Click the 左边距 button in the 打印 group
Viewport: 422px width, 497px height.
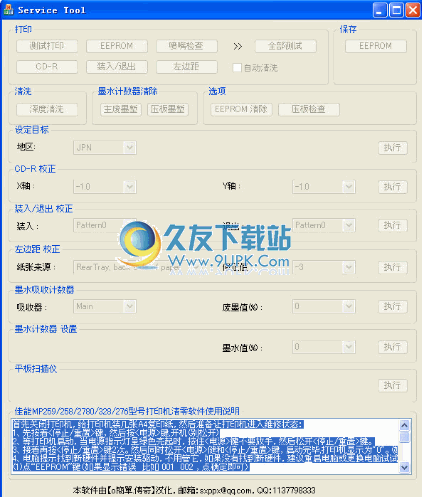pyautogui.click(x=187, y=67)
